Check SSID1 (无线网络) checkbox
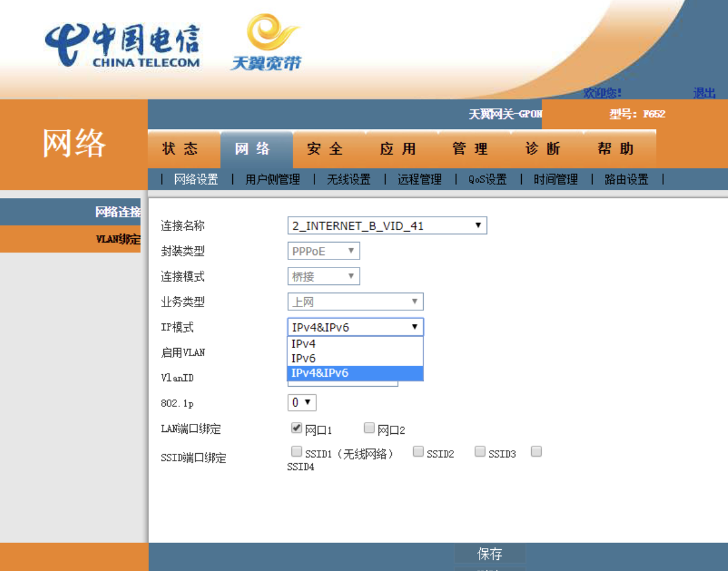728x571 pixels. [296, 451]
